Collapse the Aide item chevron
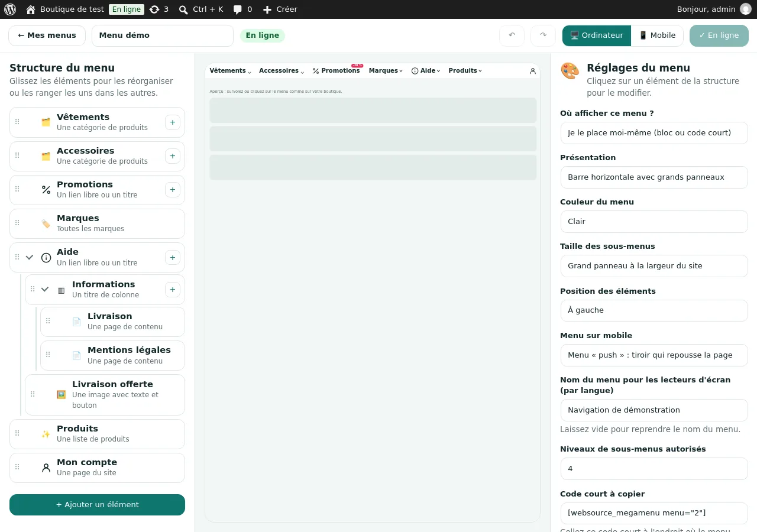The image size is (757, 532). 30,257
